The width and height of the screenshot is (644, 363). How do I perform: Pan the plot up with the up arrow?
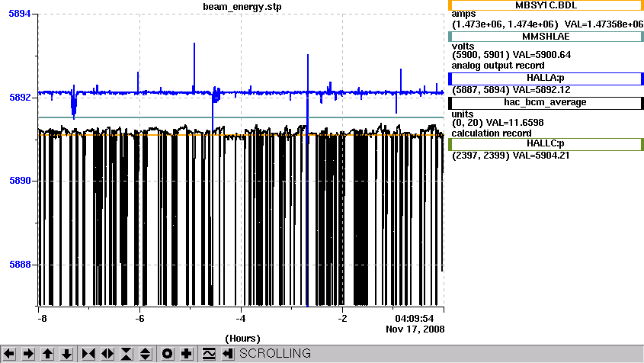[x=48, y=354]
